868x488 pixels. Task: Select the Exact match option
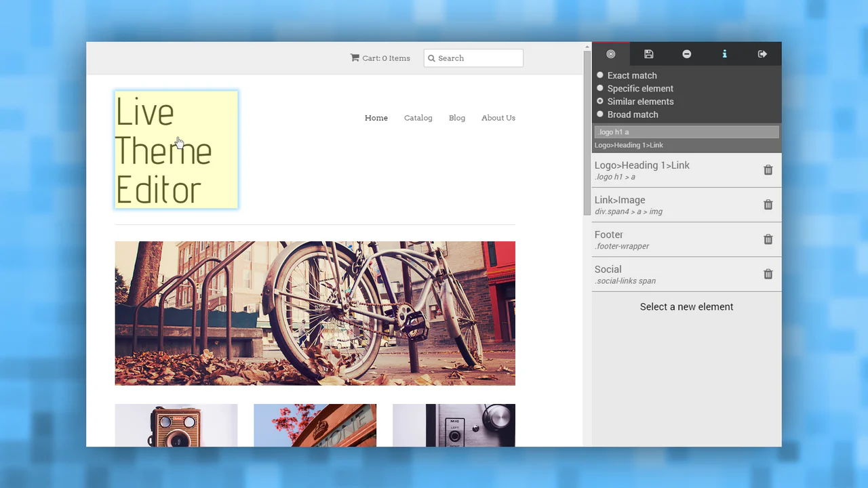(600, 75)
